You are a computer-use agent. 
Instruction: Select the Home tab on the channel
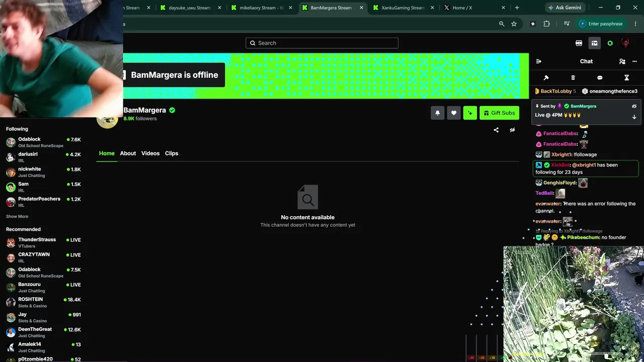coord(107,153)
